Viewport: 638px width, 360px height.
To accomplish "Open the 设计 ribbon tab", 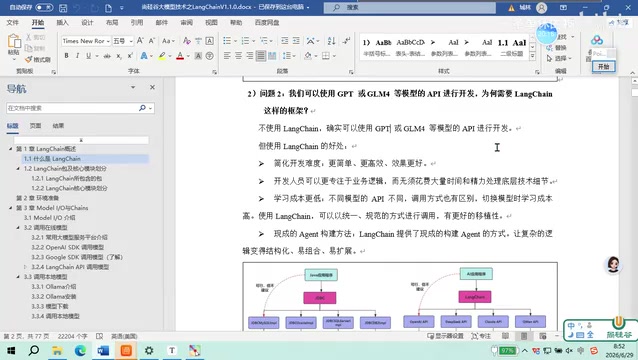I will coord(87,23).
